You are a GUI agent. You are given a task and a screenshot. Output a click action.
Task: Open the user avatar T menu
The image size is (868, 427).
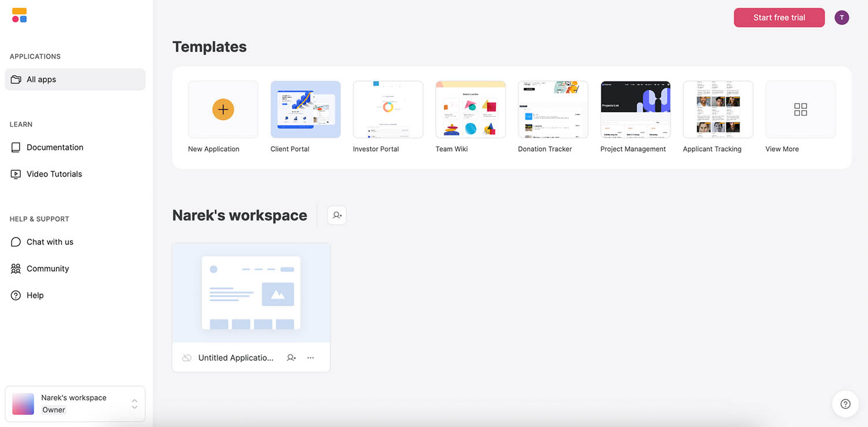842,17
